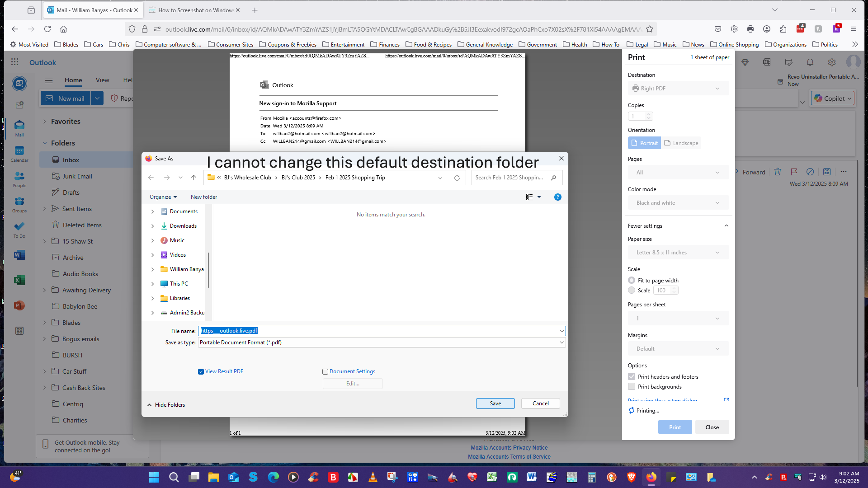This screenshot has width=868, height=488.
Task: Open the Organize menu dropdown
Action: (x=163, y=197)
